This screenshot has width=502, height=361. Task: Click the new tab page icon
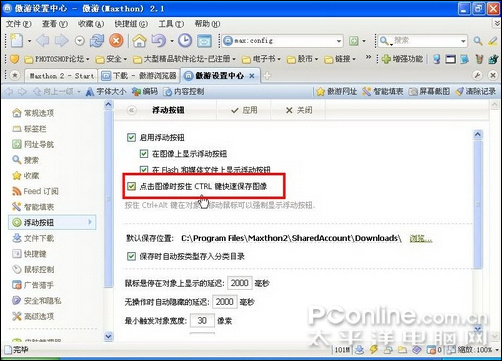coord(17,41)
